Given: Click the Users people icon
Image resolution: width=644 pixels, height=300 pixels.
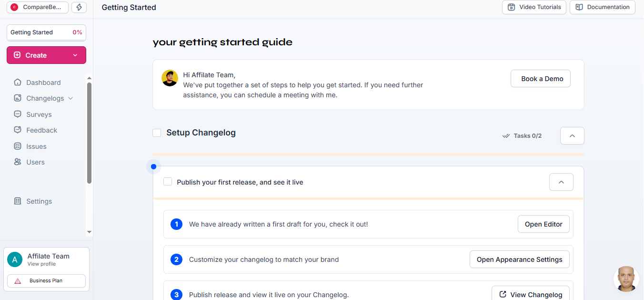Looking at the screenshot, I should 18,162.
